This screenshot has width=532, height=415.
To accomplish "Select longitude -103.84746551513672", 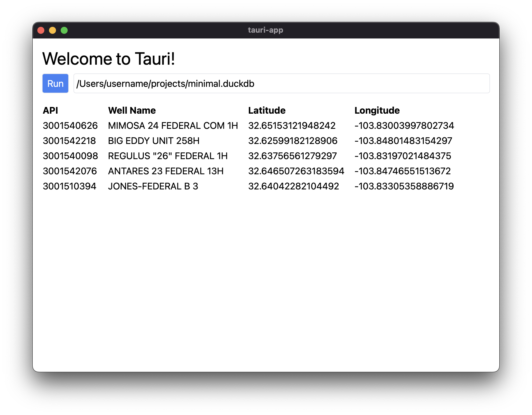I will 402,171.
